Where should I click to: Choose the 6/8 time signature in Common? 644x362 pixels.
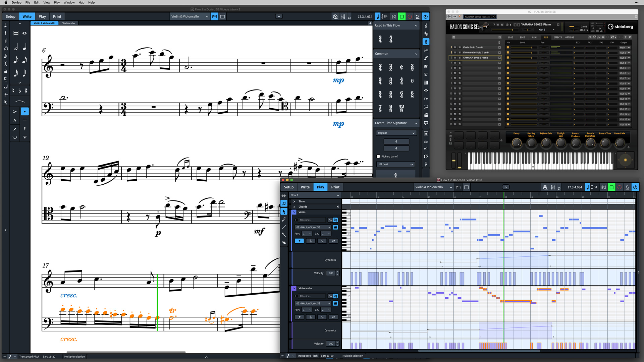pos(412,95)
